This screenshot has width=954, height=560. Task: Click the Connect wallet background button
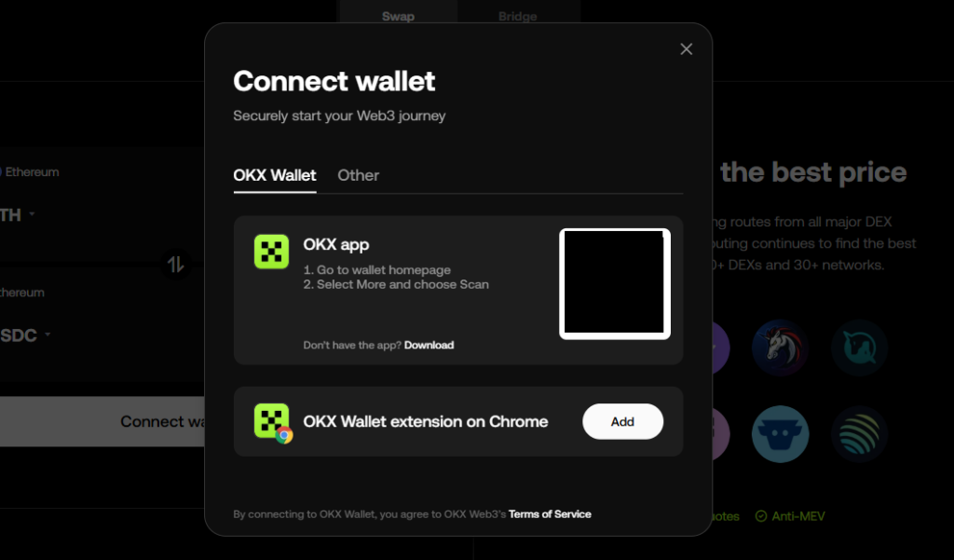click(102, 421)
